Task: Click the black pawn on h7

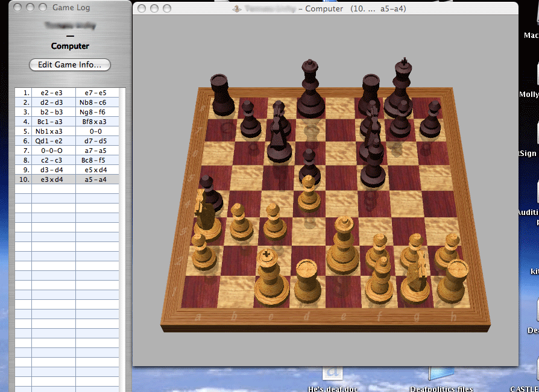Action: point(432,119)
